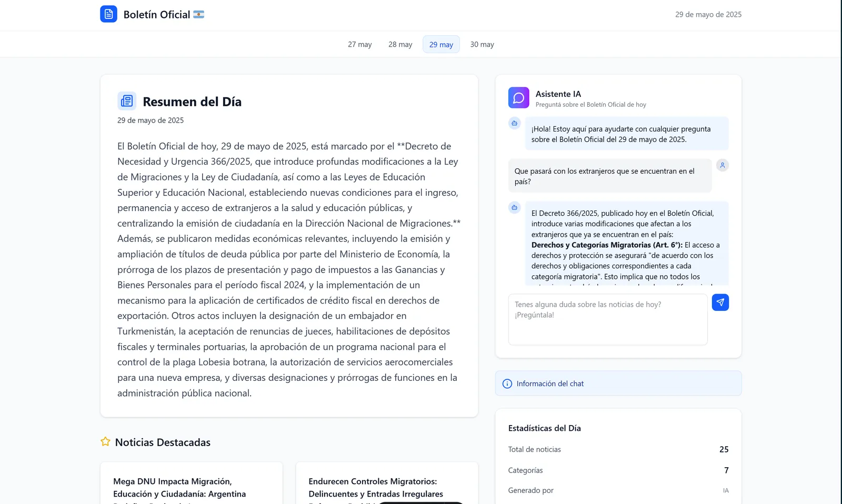The height and width of the screenshot is (504, 842).
Task: Click the value 25 for total news
Action: pyautogui.click(x=724, y=449)
